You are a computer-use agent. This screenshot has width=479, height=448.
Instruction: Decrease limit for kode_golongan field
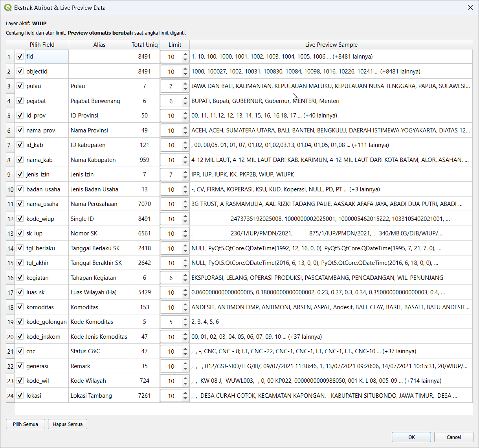click(x=185, y=325)
